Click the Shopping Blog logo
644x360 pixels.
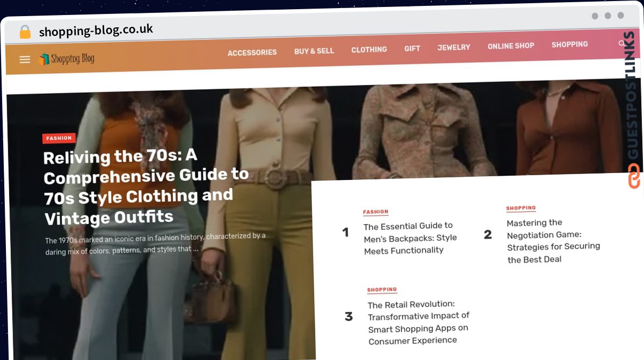(x=67, y=59)
